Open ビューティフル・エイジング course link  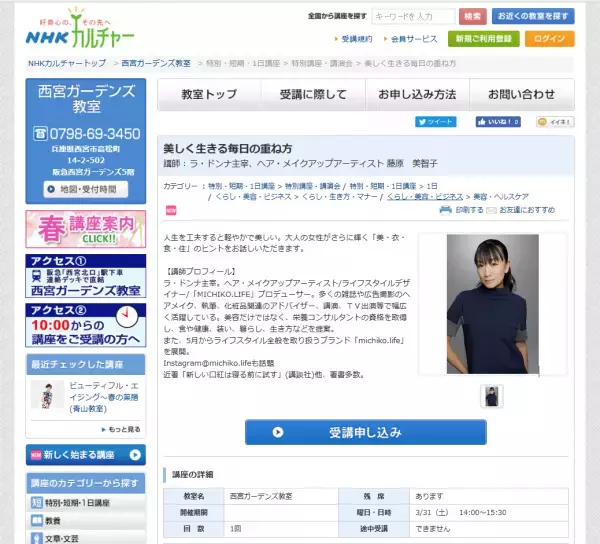click(104, 397)
